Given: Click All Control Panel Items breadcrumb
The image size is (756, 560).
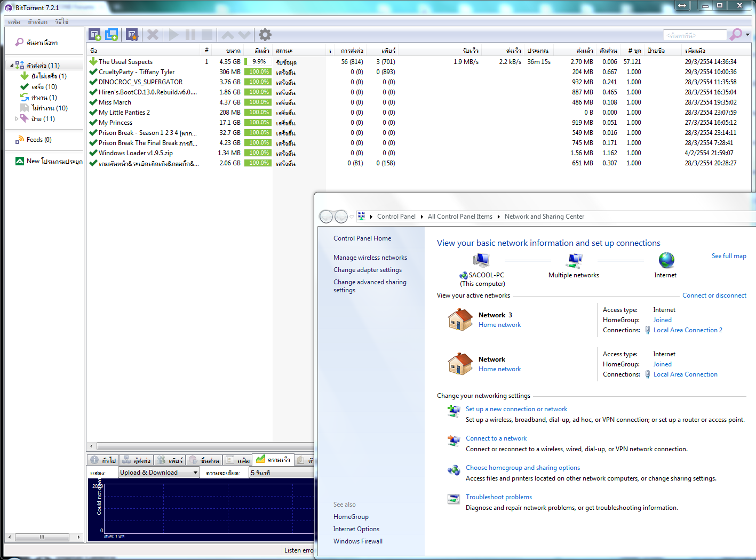Looking at the screenshot, I should 460,217.
